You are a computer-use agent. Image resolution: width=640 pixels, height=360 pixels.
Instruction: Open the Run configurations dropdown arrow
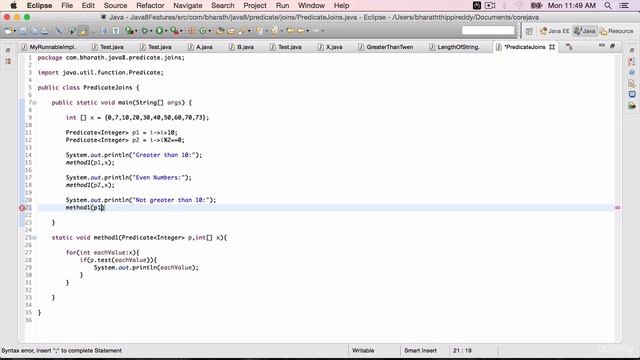(166, 31)
